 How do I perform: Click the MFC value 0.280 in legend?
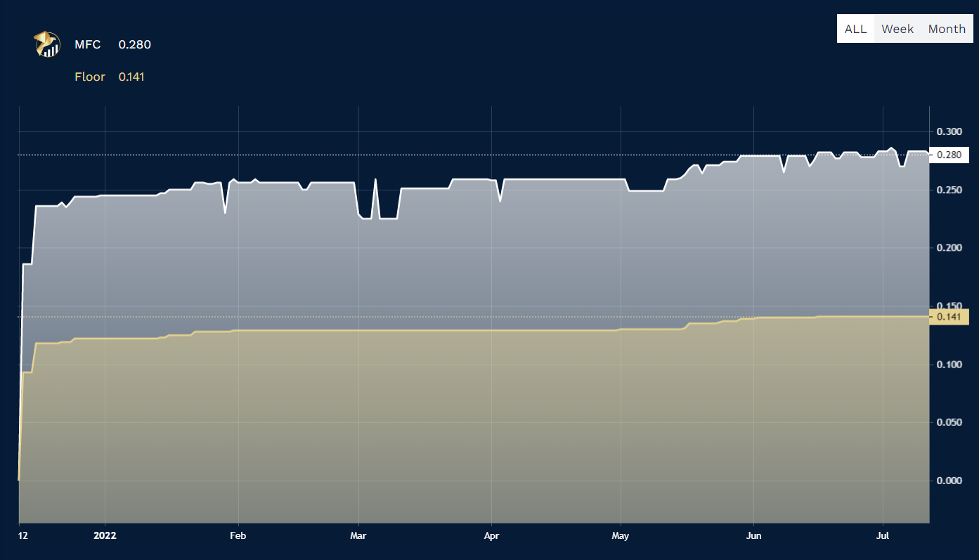[x=134, y=45]
